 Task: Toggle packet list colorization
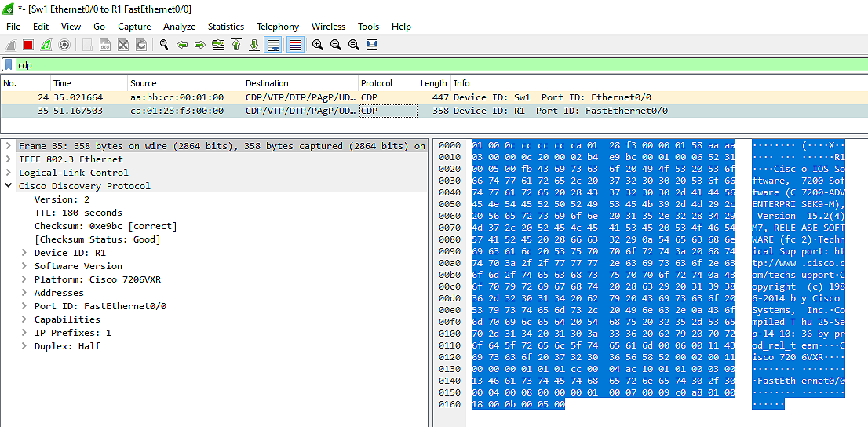(296, 46)
